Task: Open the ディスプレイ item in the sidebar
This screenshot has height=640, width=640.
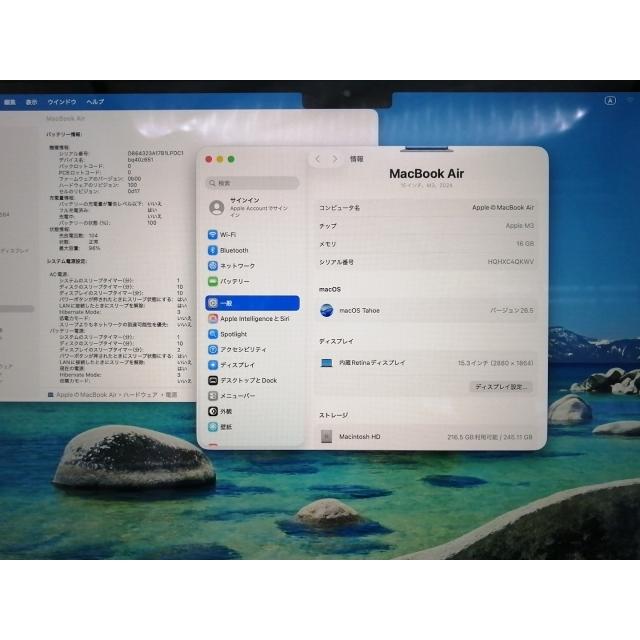Action: (231, 365)
